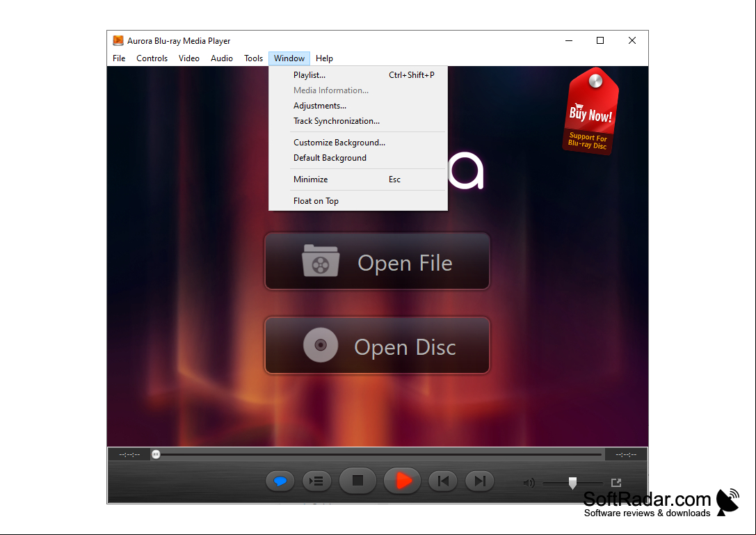Close the Aurora Blu-ray Media Player window

pyautogui.click(x=632, y=40)
